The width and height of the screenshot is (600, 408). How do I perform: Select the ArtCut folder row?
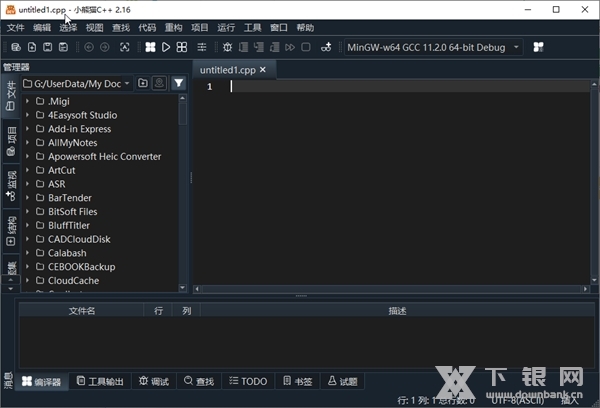tap(99, 170)
